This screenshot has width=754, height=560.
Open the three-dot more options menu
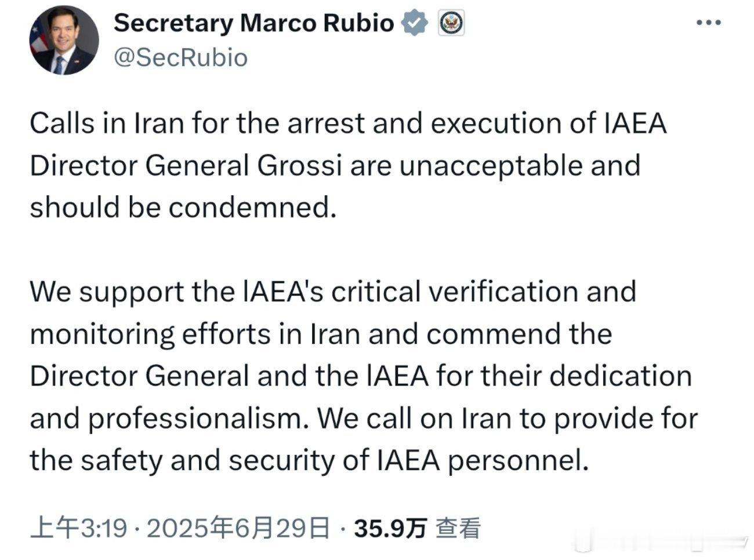709,23
